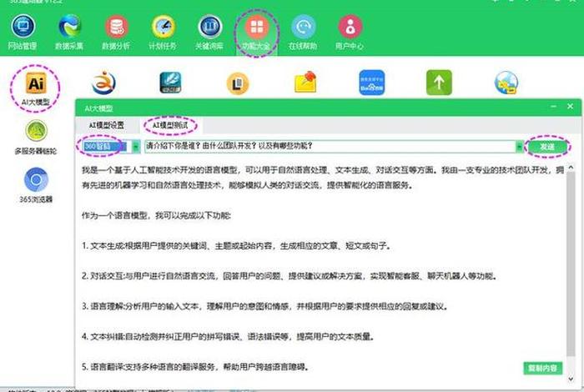Open the 数据分析 data analysis module
Image resolution: width=584 pixels, height=392 pixels.
[116, 33]
